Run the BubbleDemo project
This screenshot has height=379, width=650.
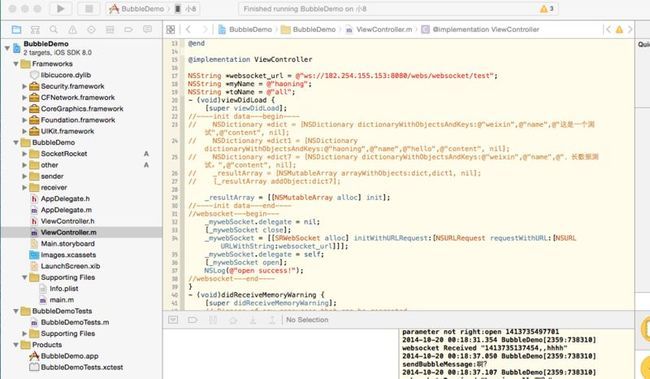(x=61, y=9)
